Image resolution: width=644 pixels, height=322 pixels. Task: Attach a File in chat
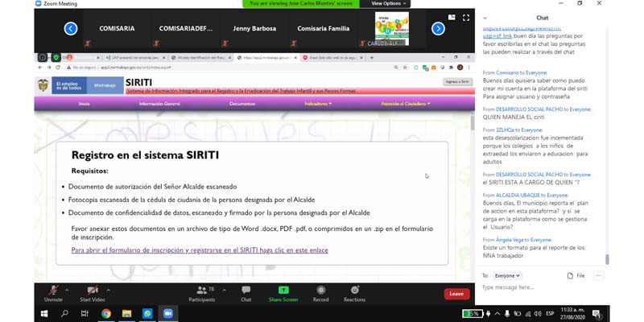[576, 275]
